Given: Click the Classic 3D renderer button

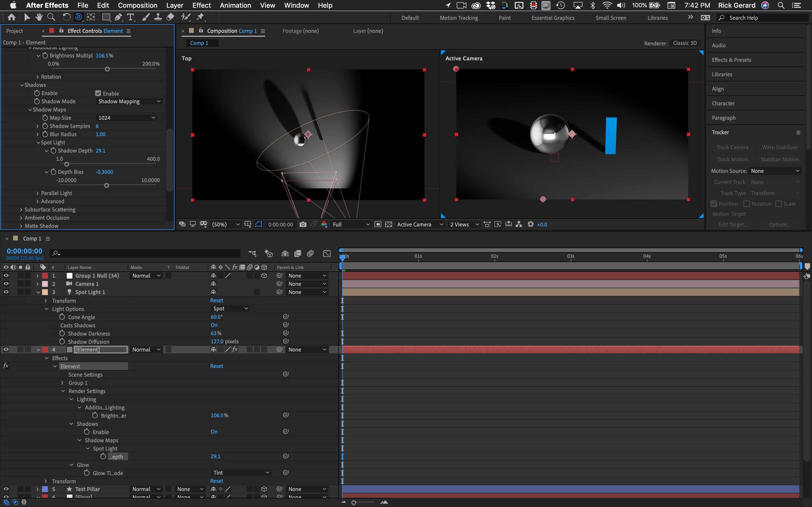Looking at the screenshot, I should tap(684, 43).
